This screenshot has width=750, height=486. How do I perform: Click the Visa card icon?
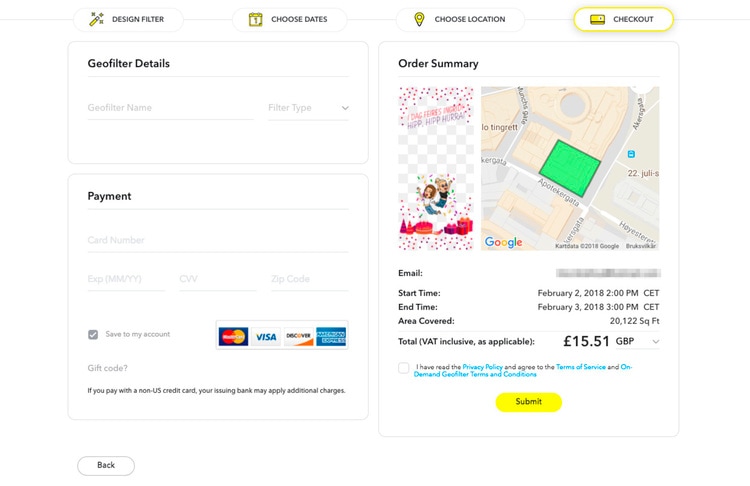tap(266, 336)
